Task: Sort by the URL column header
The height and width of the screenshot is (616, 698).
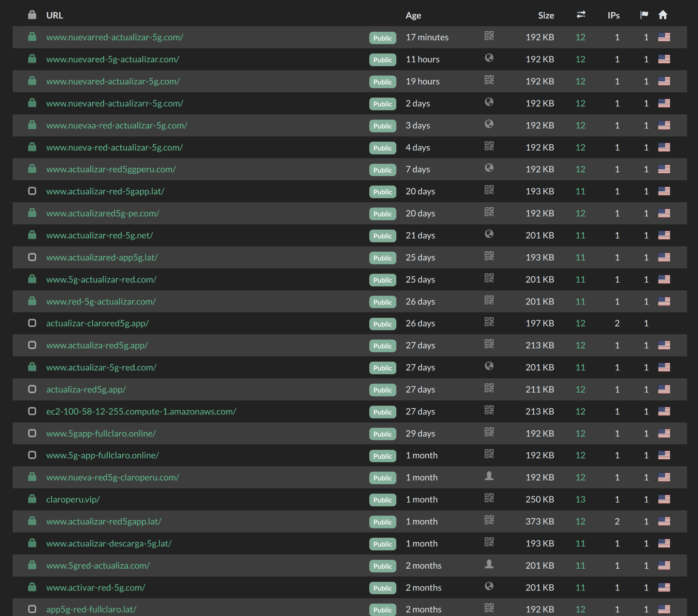Action: 55,15
